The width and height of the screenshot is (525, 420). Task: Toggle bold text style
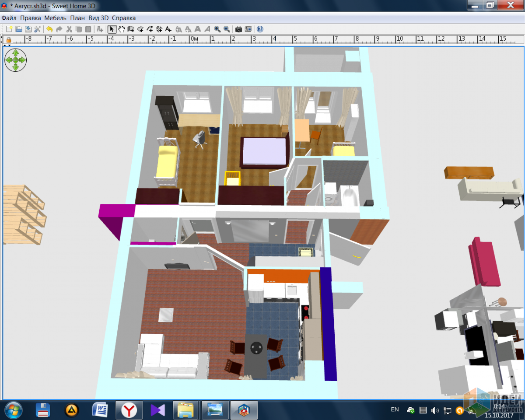198,29
